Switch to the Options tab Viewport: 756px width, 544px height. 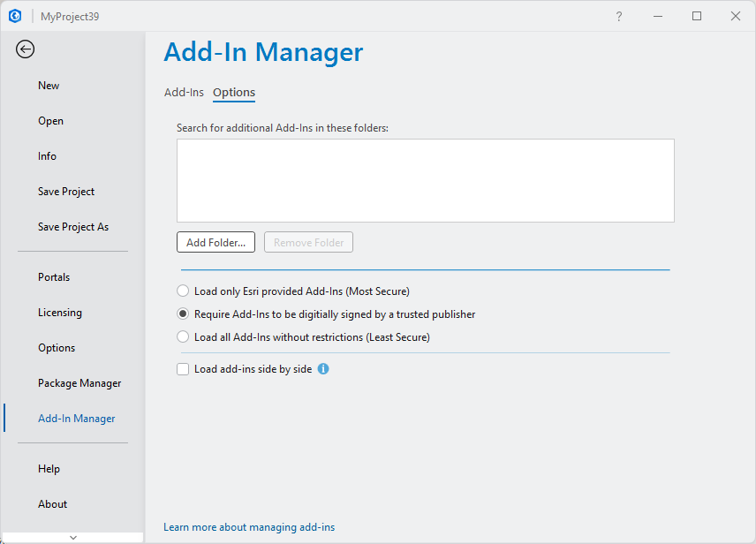click(x=234, y=92)
